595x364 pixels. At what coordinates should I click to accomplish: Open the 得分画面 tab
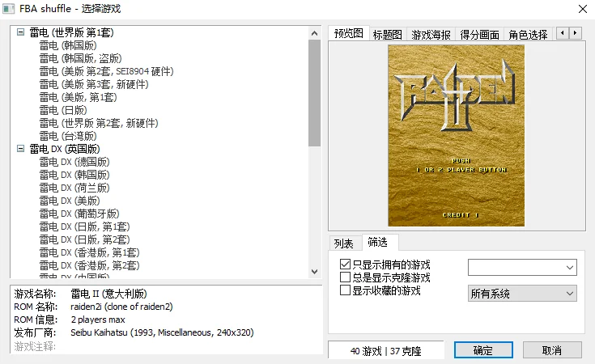click(479, 35)
